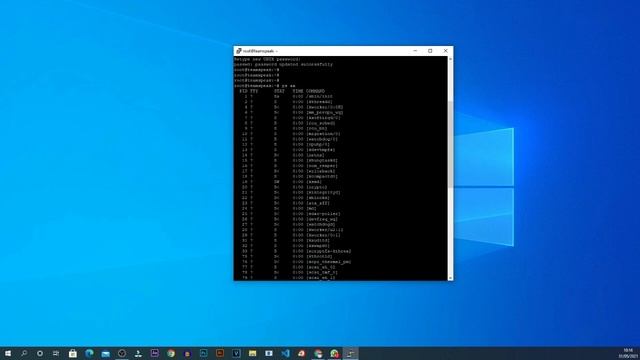Open the blue Photoshop-style taskbar icon
The width and height of the screenshot is (640, 360).
[x=203, y=353]
